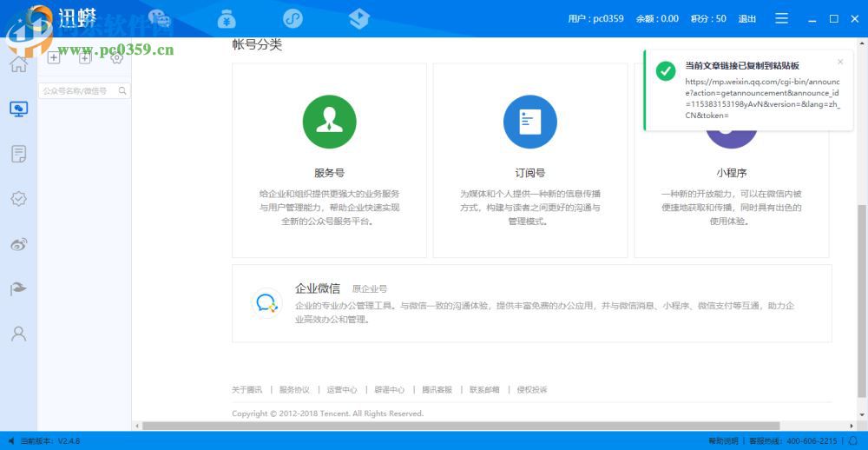Focus the 公众号名称/微信号 search field
Image resolution: width=868 pixels, height=450 pixels.
(x=84, y=91)
